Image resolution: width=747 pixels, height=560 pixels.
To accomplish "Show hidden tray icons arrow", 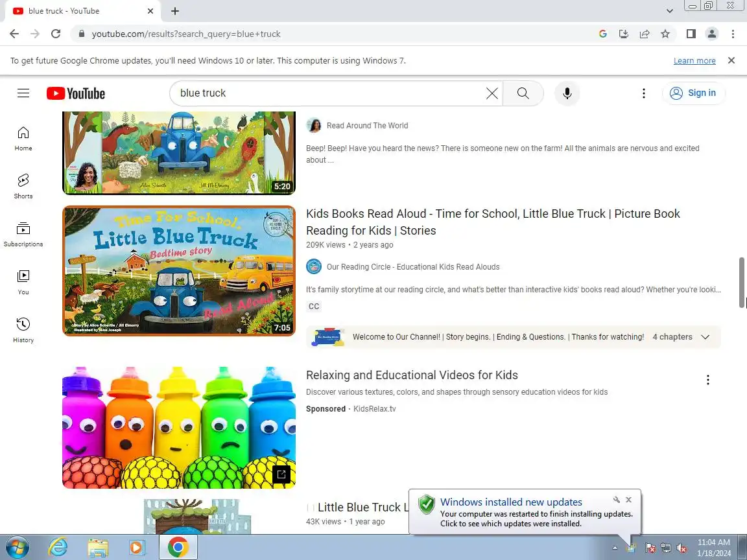I will pyautogui.click(x=615, y=548).
